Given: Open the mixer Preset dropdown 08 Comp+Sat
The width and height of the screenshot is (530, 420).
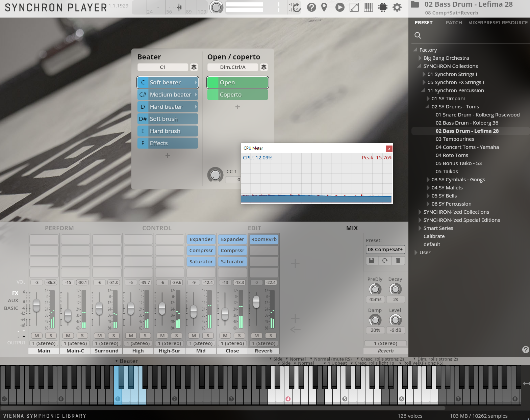Looking at the screenshot, I should pos(385,250).
